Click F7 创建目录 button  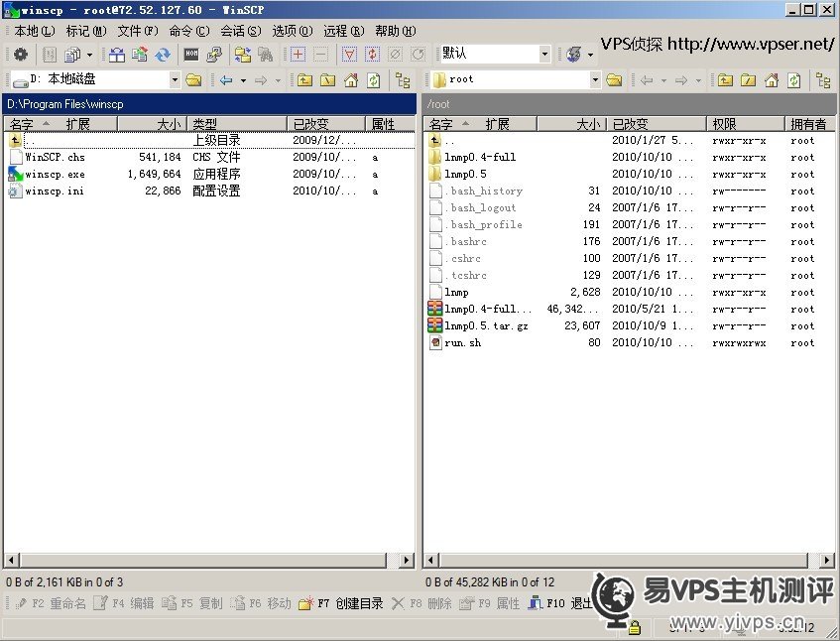(x=341, y=603)
